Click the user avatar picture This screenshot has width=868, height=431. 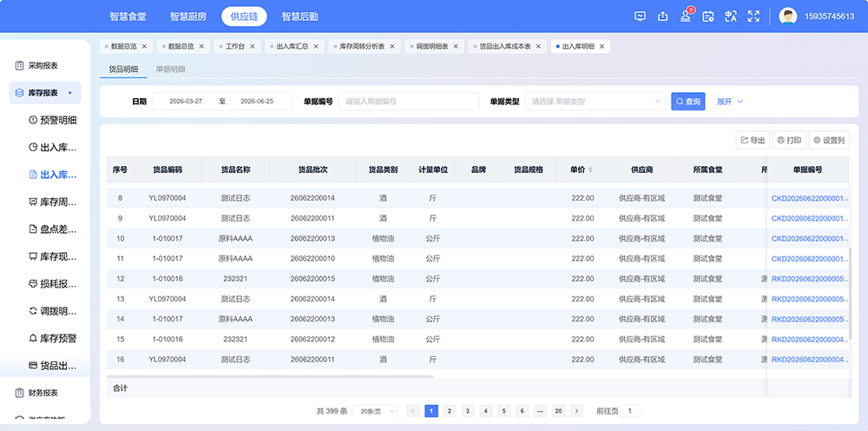coord(788,17)
